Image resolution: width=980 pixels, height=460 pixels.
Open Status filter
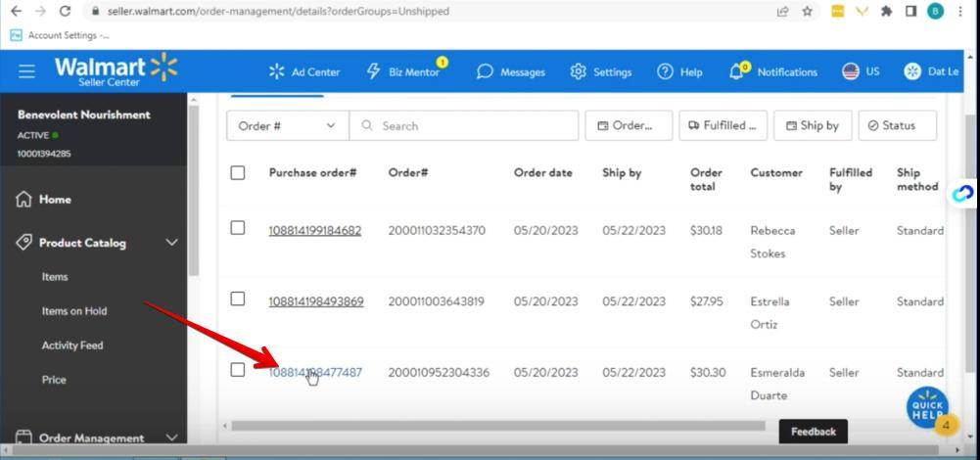click(x=898, y=125)
